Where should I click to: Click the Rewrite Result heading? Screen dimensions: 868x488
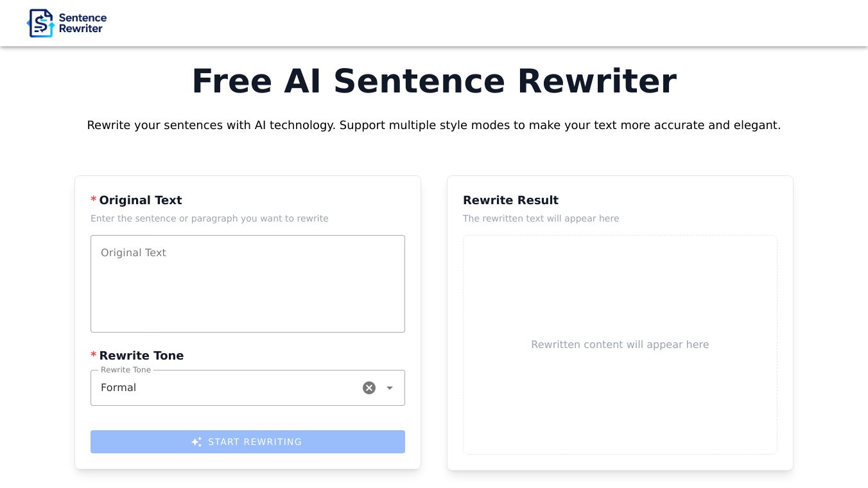point(510,200)
